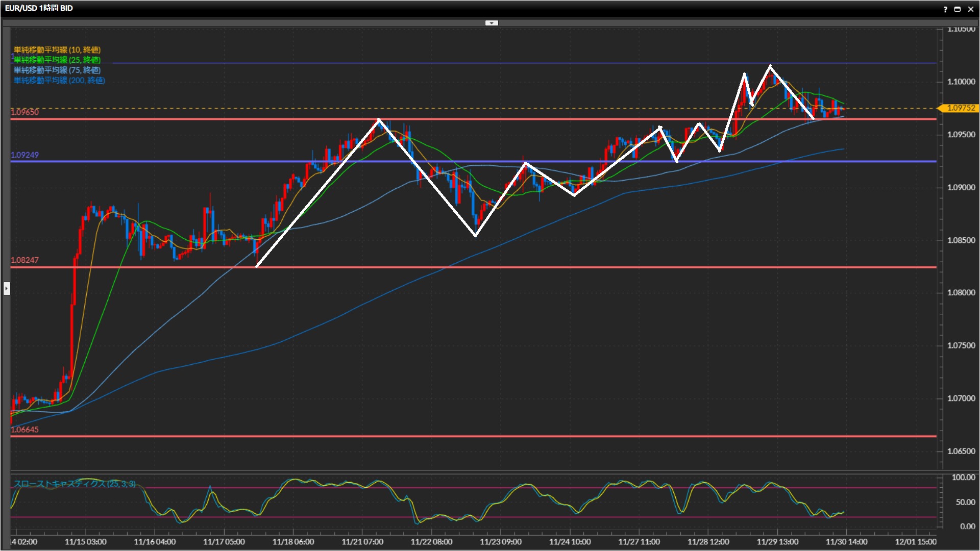Select the 75-period moving average label
Viewport: 980px width, 551px height.
(57, 70)
